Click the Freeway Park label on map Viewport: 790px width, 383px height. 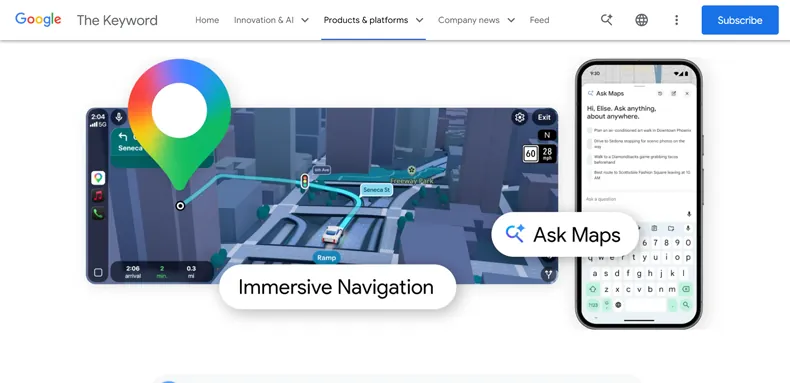[x=412, y=180]
